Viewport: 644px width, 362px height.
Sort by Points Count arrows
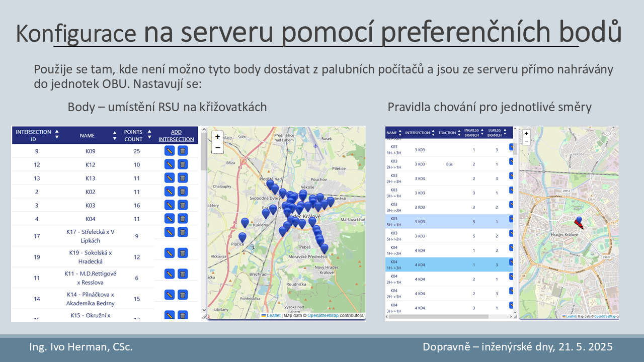tap(149, 134)
